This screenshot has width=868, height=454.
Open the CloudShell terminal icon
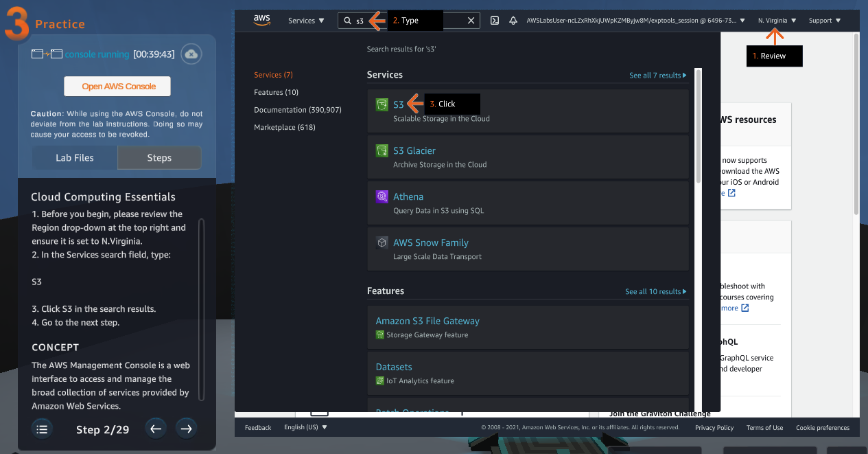(494, 21)
